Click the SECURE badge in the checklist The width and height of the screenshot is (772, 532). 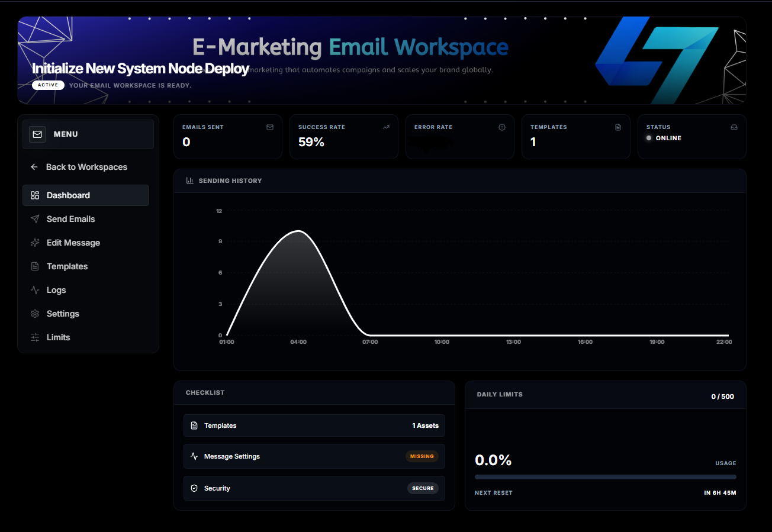[x=423, y=488]
